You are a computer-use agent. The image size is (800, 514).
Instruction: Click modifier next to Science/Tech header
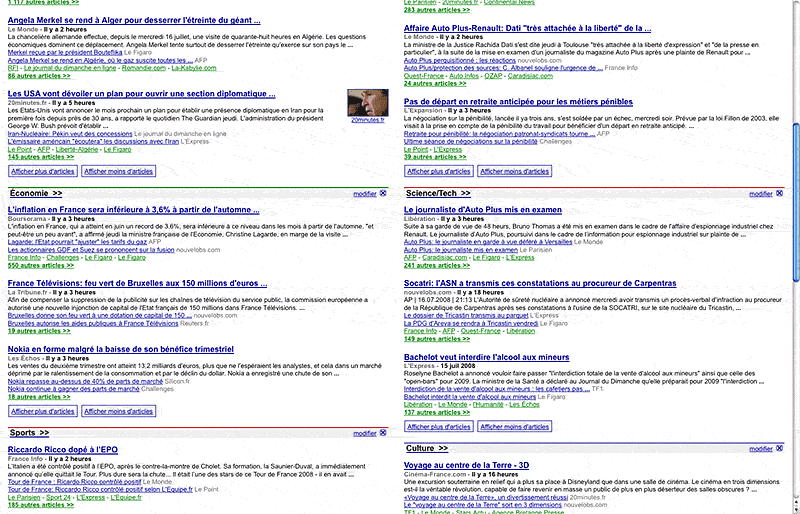(x=762, y=194)
